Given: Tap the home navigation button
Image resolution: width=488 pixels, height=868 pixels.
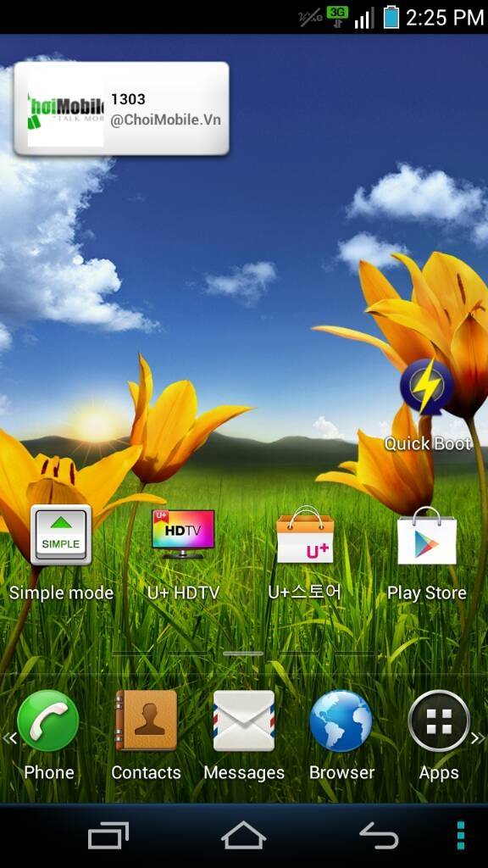Looking at the screenshot, I should coord(243,835).
